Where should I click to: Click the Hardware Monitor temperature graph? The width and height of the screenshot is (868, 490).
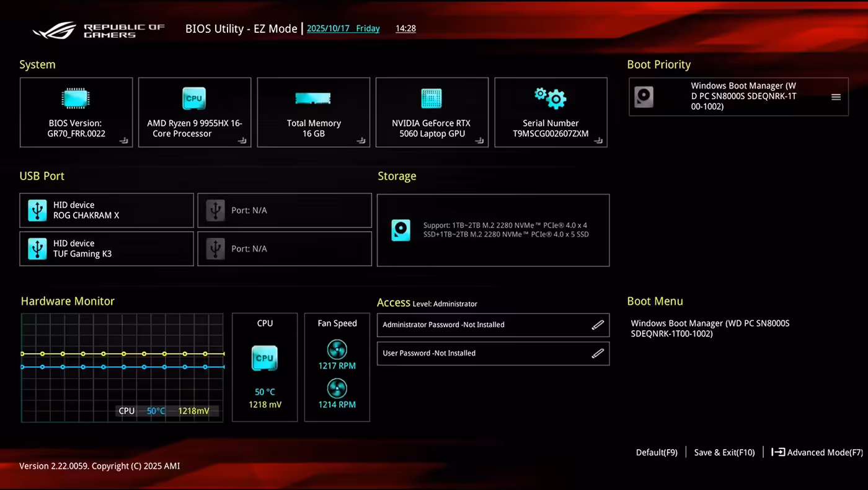click(x=122, y=367)
